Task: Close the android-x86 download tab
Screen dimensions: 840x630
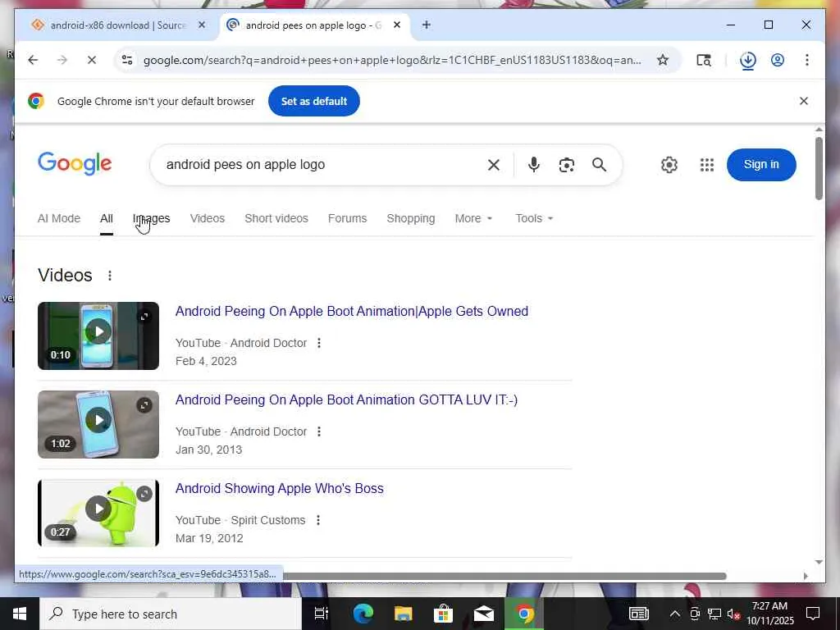Action: [202, 25]
